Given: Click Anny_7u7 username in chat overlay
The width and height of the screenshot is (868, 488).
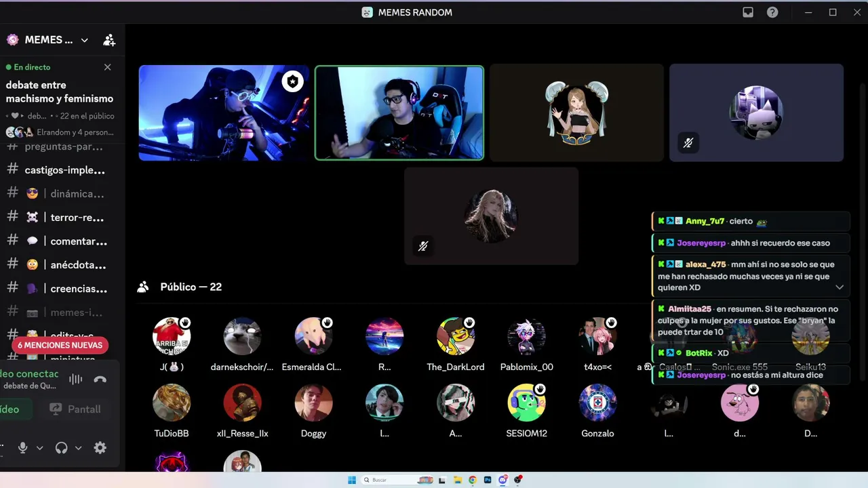Looking at the screenshot, I should click(x=705, y=222).
